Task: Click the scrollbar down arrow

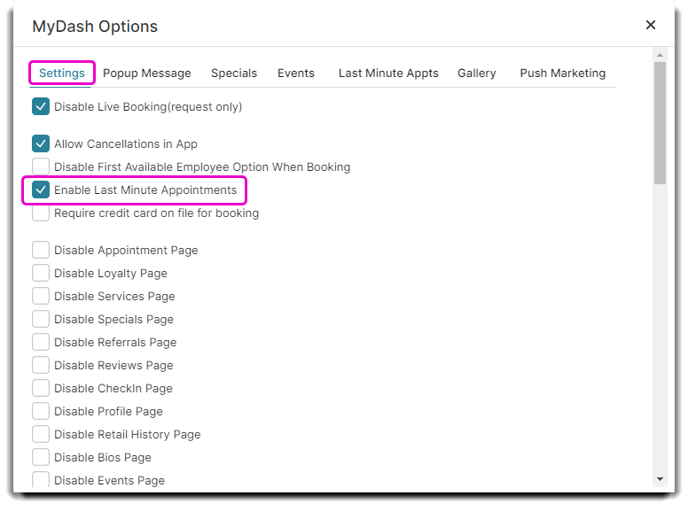Action: click(x=659, y=479)
